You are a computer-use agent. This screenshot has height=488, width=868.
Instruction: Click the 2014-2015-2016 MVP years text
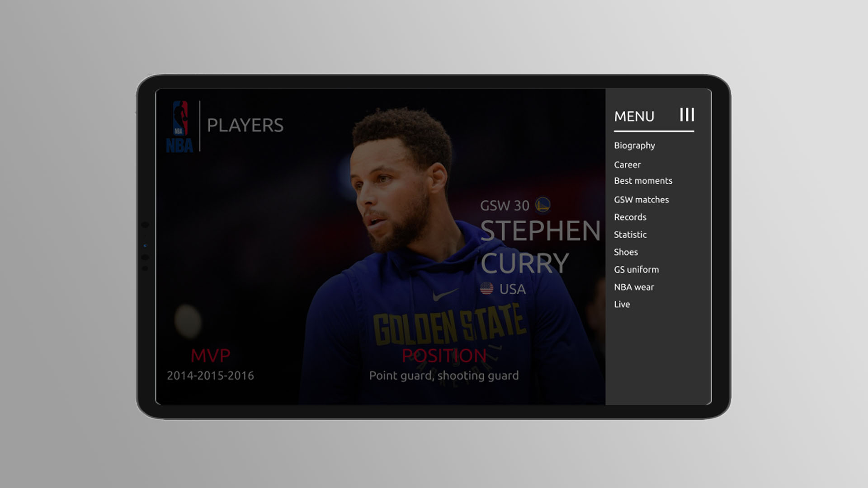(x=210, y=376)
